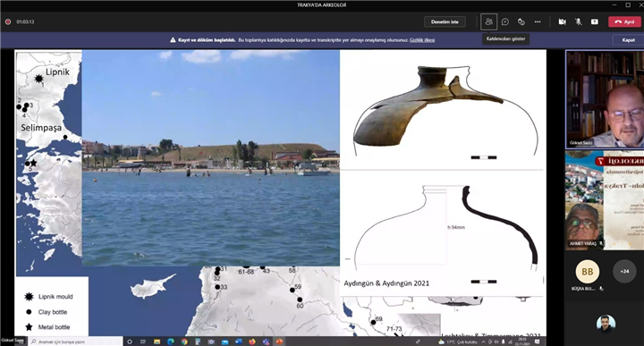
Task: Open the meeting chat icon
Action: point(505,21)
